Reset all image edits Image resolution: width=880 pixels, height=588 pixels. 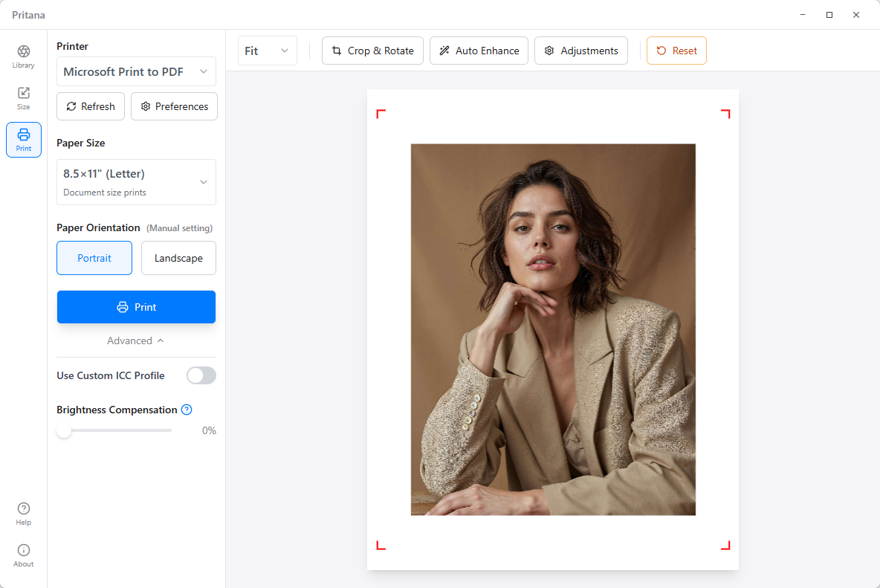(x=676, y=51)
